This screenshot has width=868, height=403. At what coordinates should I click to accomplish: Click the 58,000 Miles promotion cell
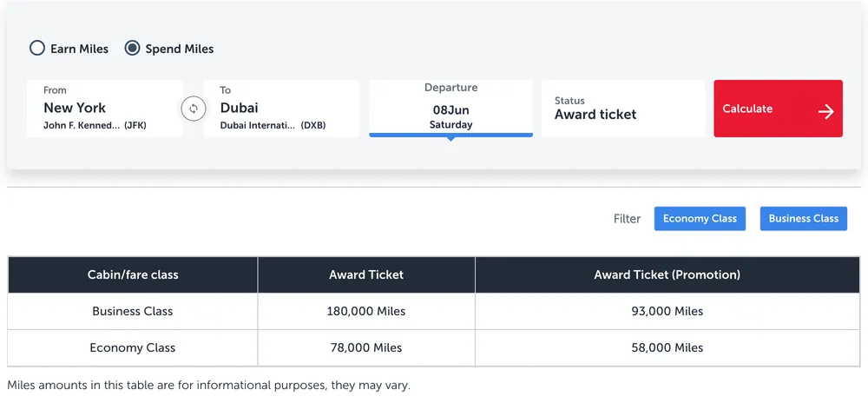[667, 347]
